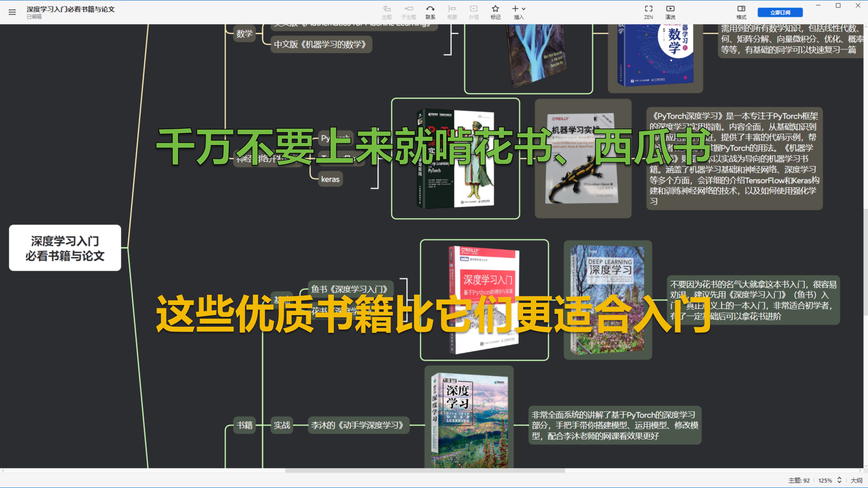Image resolution: width=868 pixels, height=488 pixels.
Task: Minimize the application window
Action: pos(818,5)
